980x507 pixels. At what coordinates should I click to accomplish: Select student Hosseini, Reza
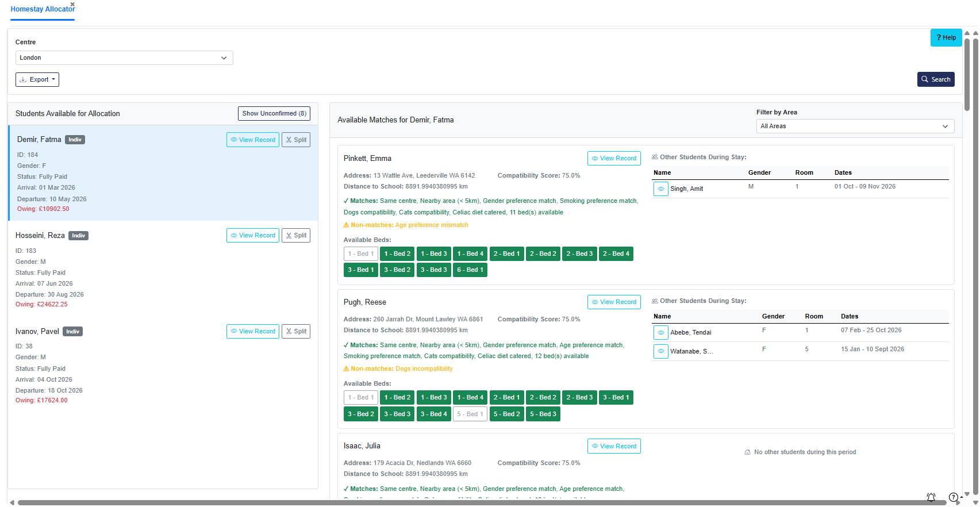(x=163, y=268)
